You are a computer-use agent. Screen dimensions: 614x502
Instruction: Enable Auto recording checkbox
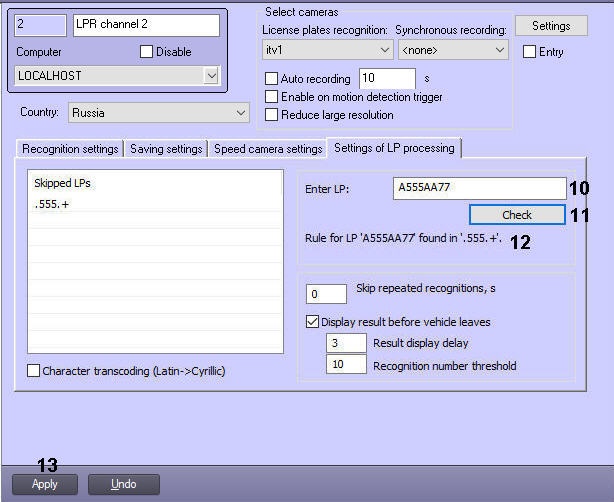[271, 79]
